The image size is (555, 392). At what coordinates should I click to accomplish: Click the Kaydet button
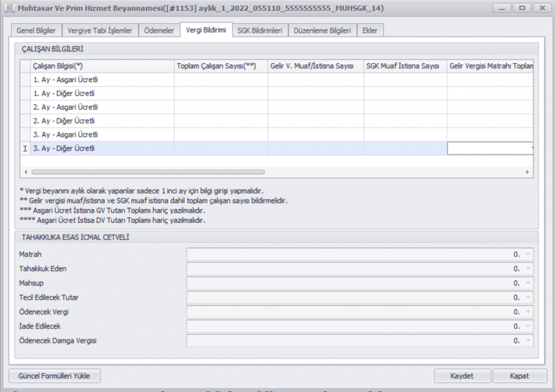tap(462, 376)
